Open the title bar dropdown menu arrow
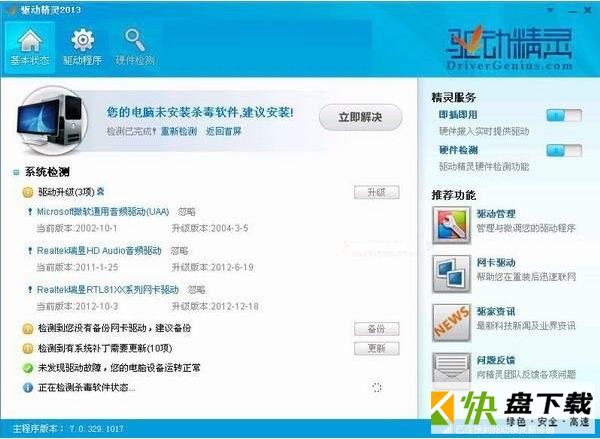600x439 pixels. pyautogui.click(x=551, y=10)
